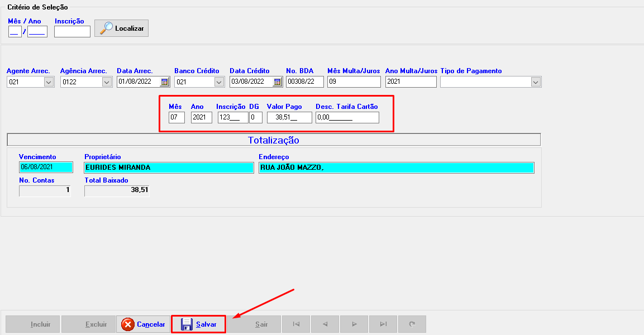Open the Banco Crédito dropdown
This screenshot has height=335, width=644.
tap(220, 82)
